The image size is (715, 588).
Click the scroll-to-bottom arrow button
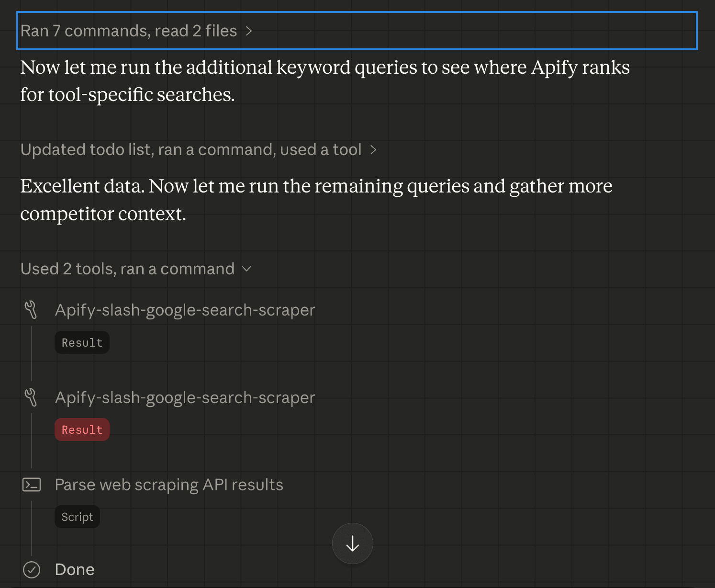[353, 543]
